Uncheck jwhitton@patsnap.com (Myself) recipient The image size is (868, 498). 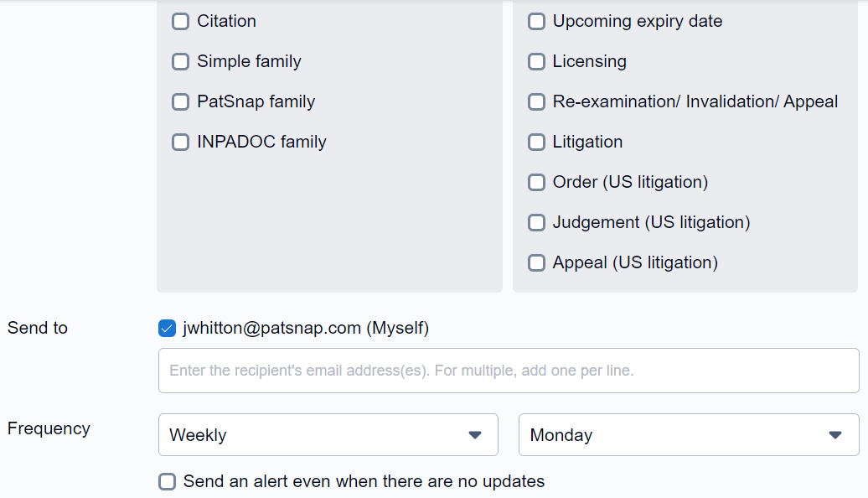(167, 329)
